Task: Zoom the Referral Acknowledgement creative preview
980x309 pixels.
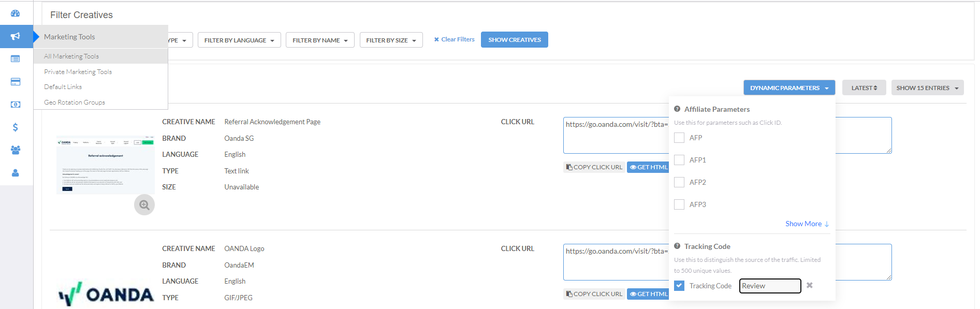Action: point(144,205)
